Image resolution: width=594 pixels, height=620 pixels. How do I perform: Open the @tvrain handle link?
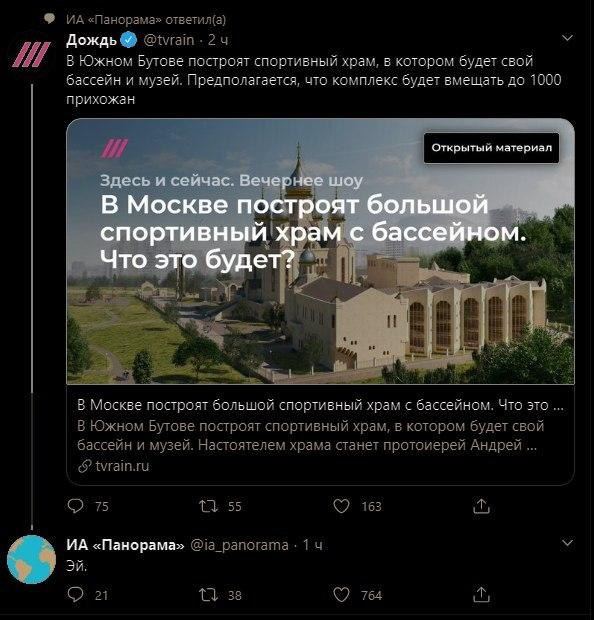click(x=169, y=40)
